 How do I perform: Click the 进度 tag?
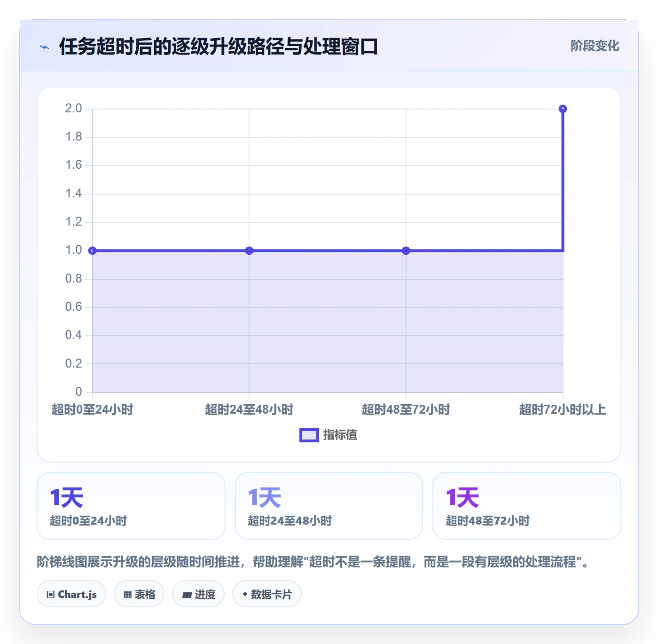pyautogui.click(x=198, y=594)
